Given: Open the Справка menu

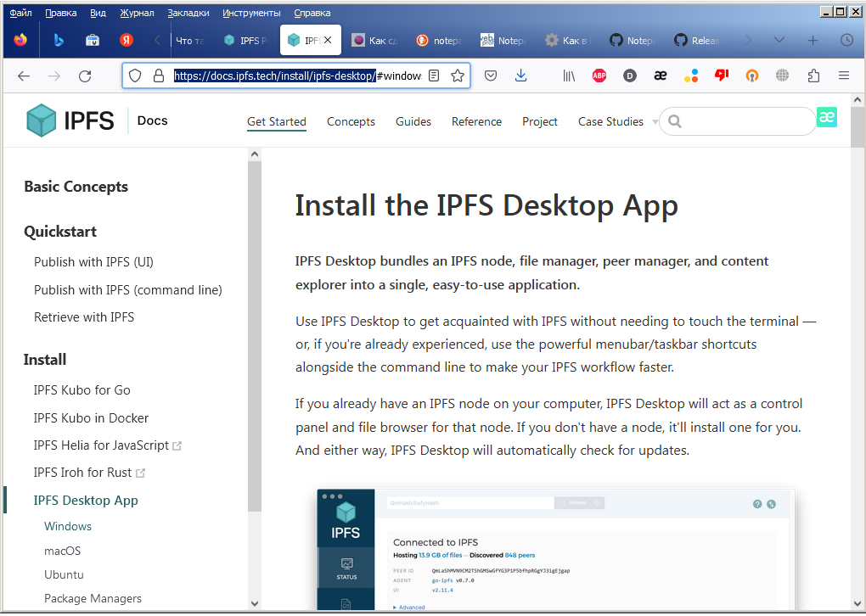Looking at the screenshot, I should 312,13.
